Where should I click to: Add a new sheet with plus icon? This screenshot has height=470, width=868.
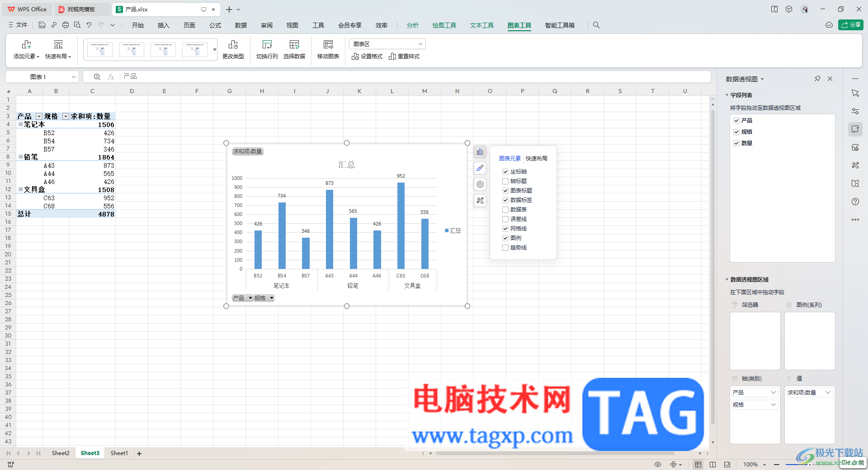click(139, 453)
